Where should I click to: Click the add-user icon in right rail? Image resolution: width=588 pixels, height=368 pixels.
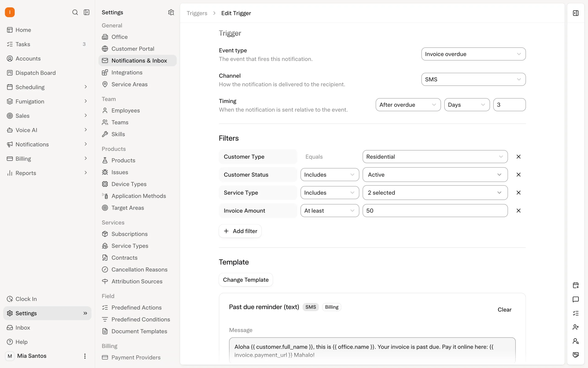[x=576, y=327]
